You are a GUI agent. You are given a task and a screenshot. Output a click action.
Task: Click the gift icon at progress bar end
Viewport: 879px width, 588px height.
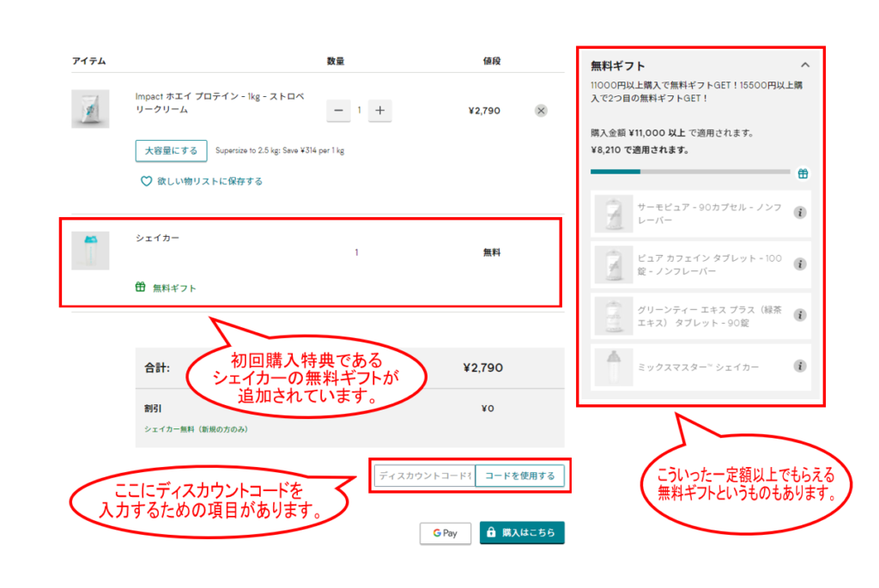[x=803, y=173]
